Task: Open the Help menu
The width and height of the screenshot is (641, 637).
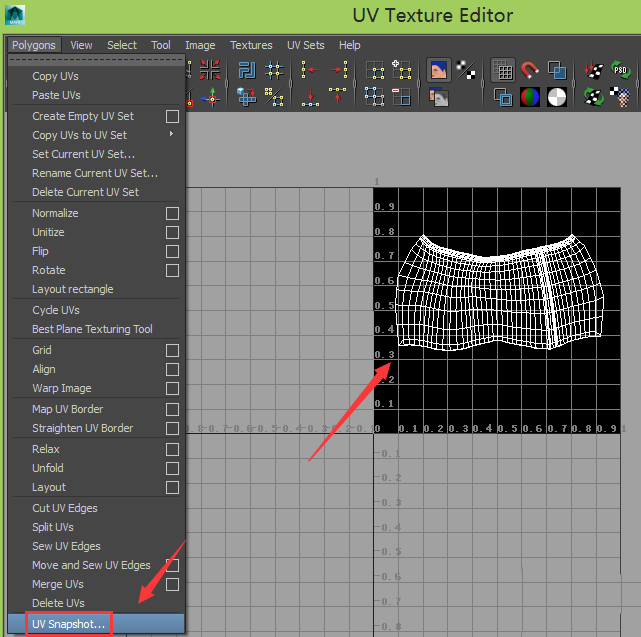Action: (349, 45)
